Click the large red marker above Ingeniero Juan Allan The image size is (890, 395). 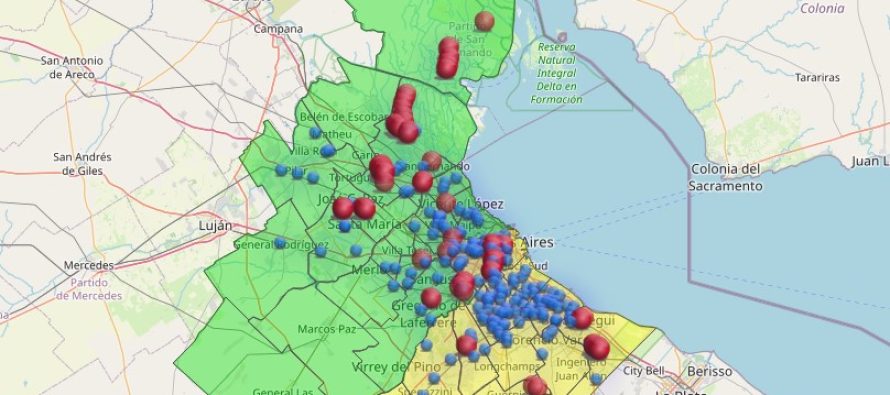point(596,347)
